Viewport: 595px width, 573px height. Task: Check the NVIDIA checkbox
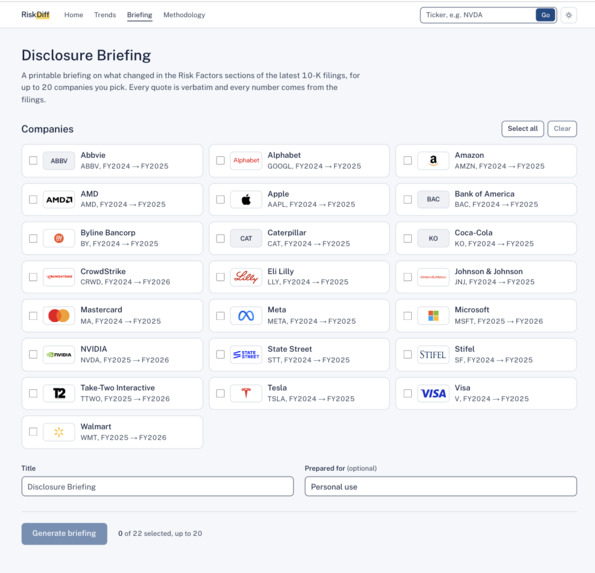click(x=33, y=355)
